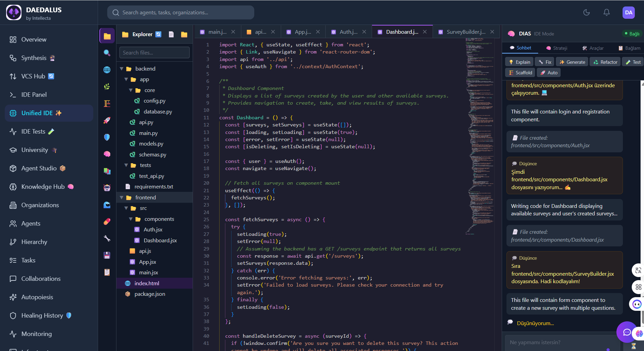The image size is (644, 351).
Task: Open the Araçlar tab in DIAS
Action: click(x=593, y=48)
